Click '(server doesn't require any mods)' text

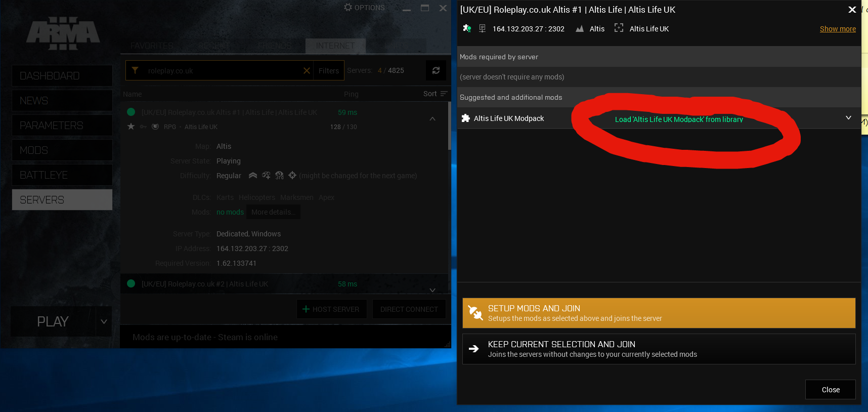pyautogui.click(x=512, y=77)
